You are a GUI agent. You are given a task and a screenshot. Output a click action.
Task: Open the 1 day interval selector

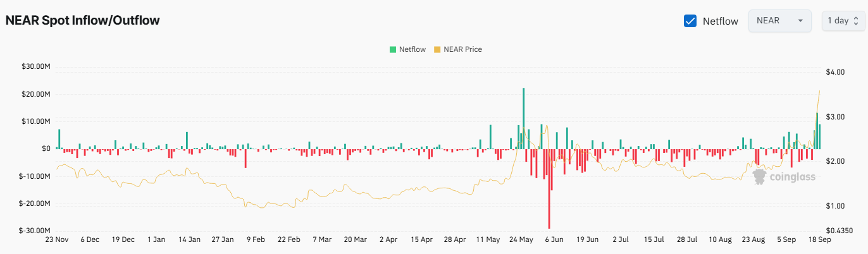[842, 21]
